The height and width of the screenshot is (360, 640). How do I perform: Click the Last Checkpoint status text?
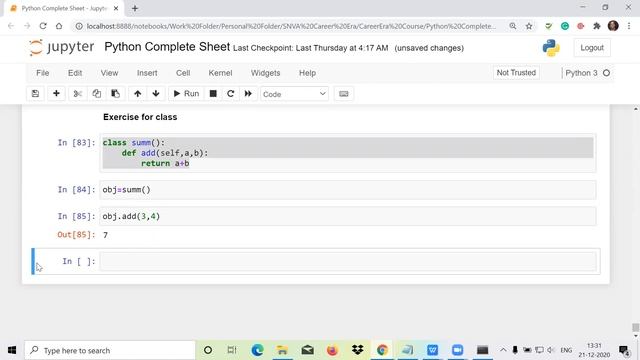pyautogui.click(x=311, y=48)
